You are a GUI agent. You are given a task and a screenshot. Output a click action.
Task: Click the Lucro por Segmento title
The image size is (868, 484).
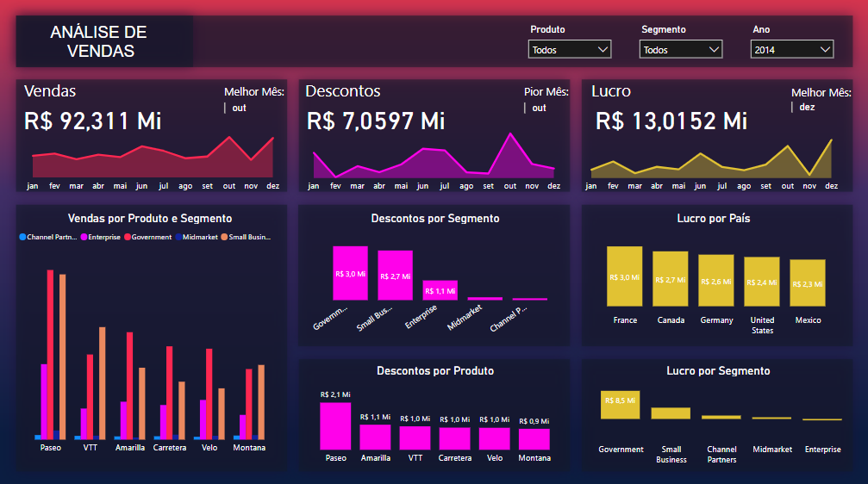pyautogui.click(x=718, y=371)
